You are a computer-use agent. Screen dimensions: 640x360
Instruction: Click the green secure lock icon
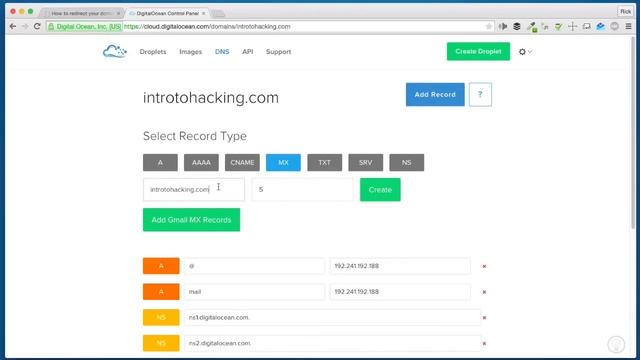(x=51, y=27)
